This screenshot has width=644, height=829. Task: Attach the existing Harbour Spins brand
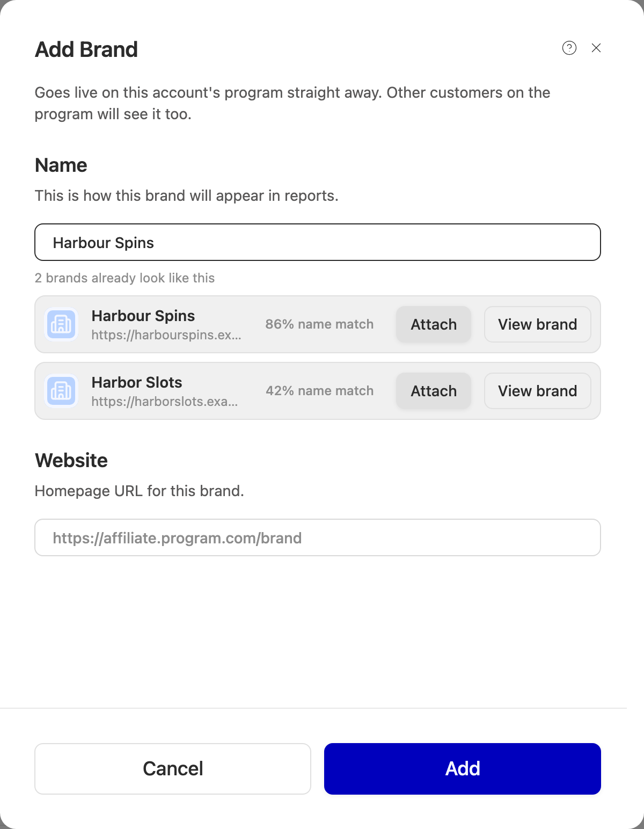point(434,324)
